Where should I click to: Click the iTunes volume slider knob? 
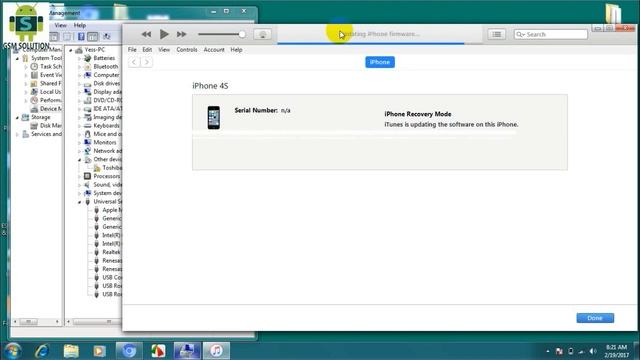point(242,34)
